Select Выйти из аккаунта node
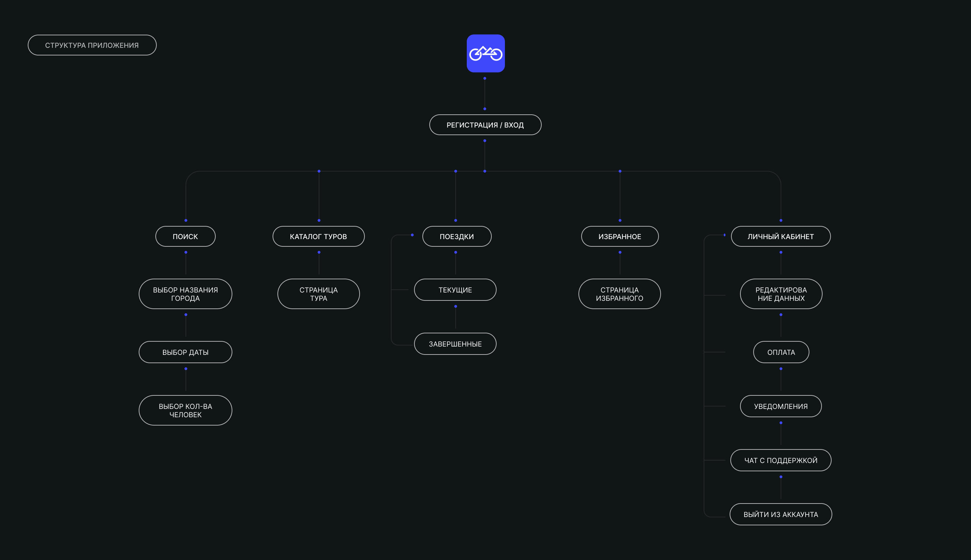The image size is (971, 560). pyautogui.click(x=781, y=514)
